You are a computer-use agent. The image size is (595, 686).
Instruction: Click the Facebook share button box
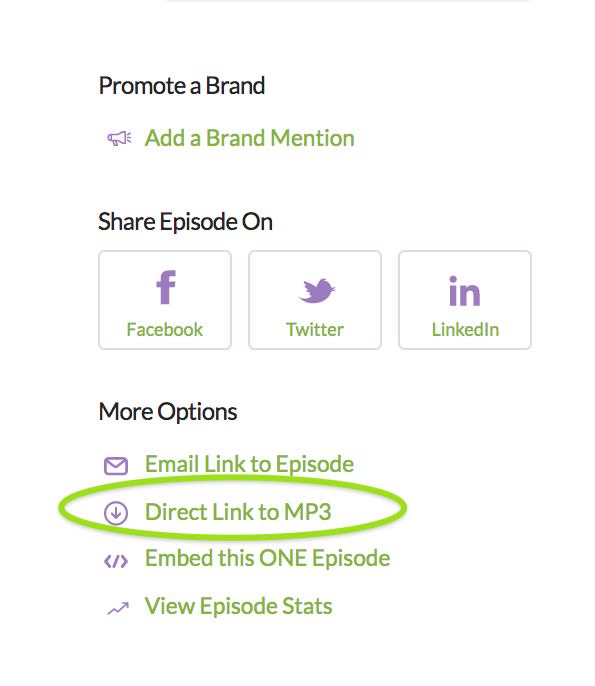(165, 300)
